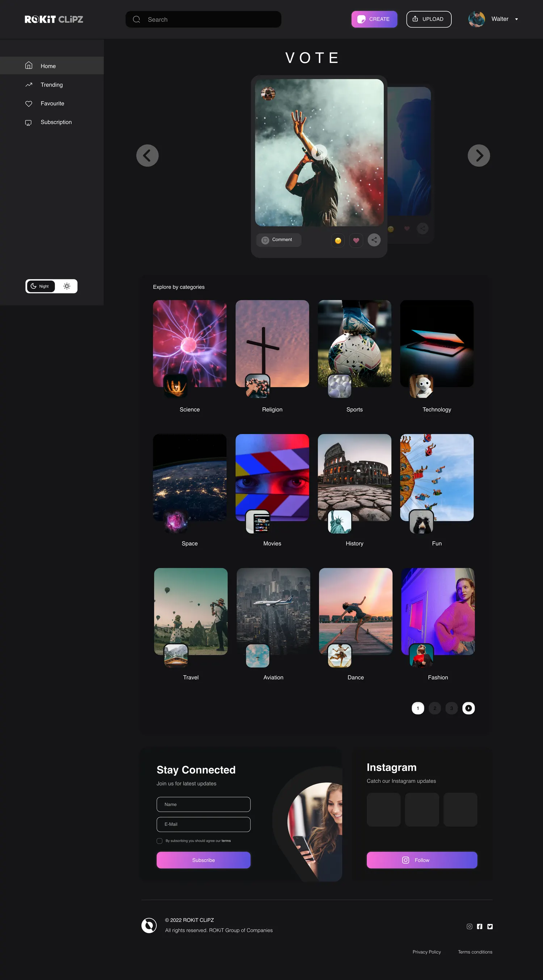Viewport: 543px width, 980px height.
Task: Click the ROKiT CLiPZ logo
Action: 54,20
